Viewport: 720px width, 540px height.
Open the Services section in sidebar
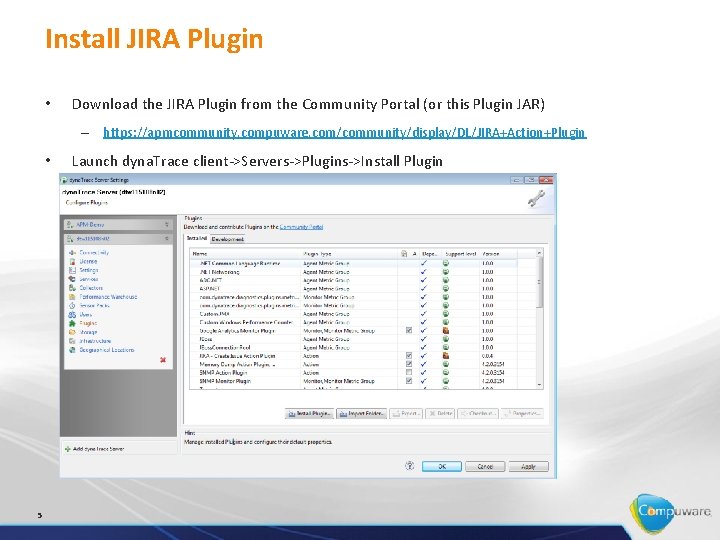(x=89, y=279)
